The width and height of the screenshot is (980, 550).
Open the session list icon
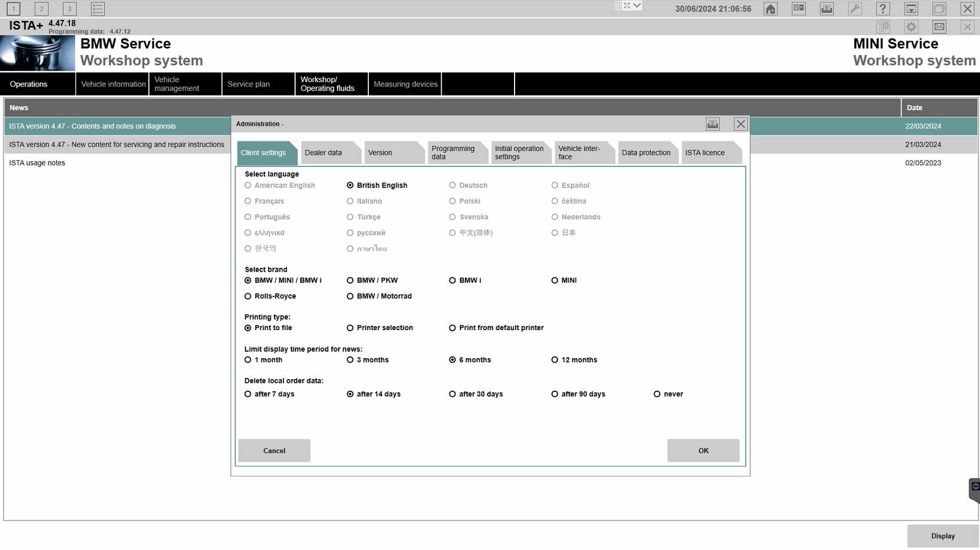98,9
